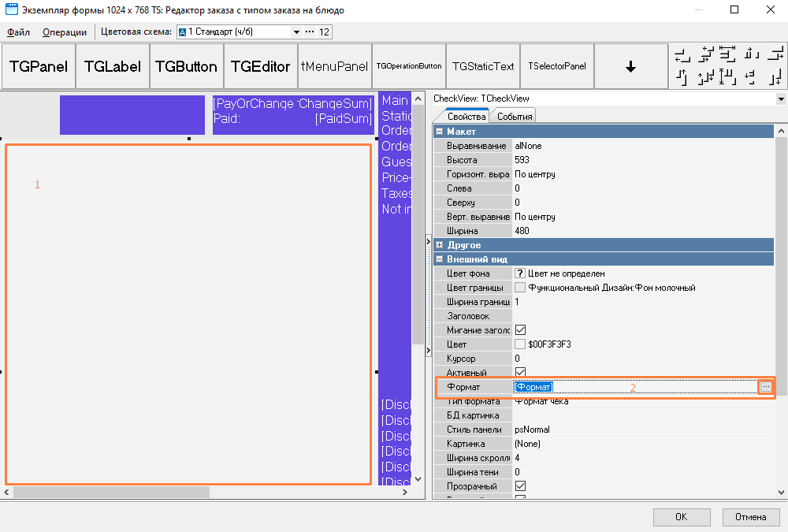Click the Цвет границы color swatch
The height and width of the screenshot is (532, 788).
(520, 288)
